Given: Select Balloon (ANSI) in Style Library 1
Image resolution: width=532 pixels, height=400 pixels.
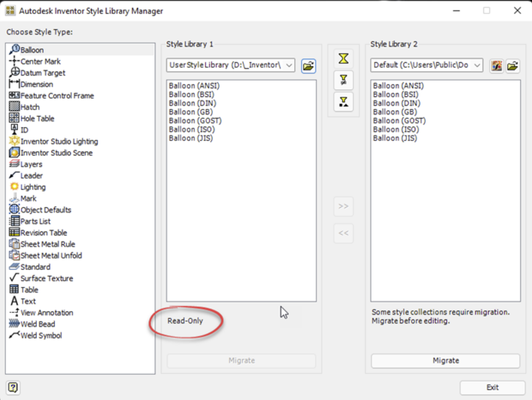Looking at the screenshot, I should (194, 86).
